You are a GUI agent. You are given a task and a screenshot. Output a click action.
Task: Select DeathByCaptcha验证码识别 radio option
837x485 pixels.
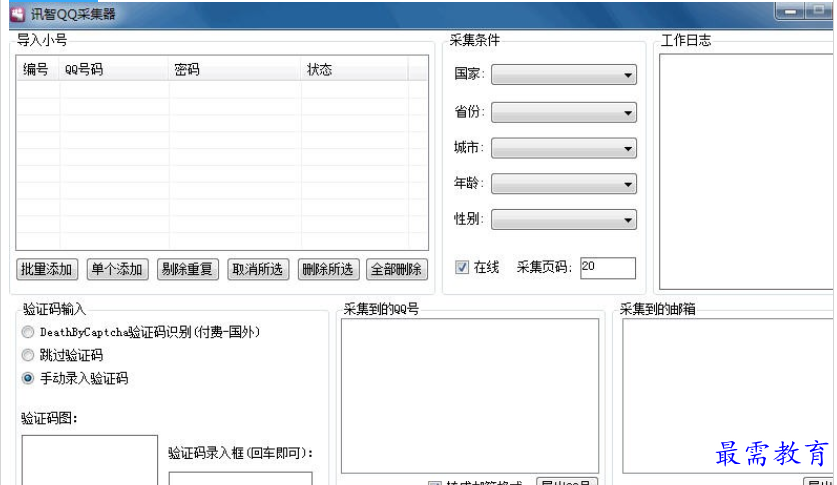[28, 332]
